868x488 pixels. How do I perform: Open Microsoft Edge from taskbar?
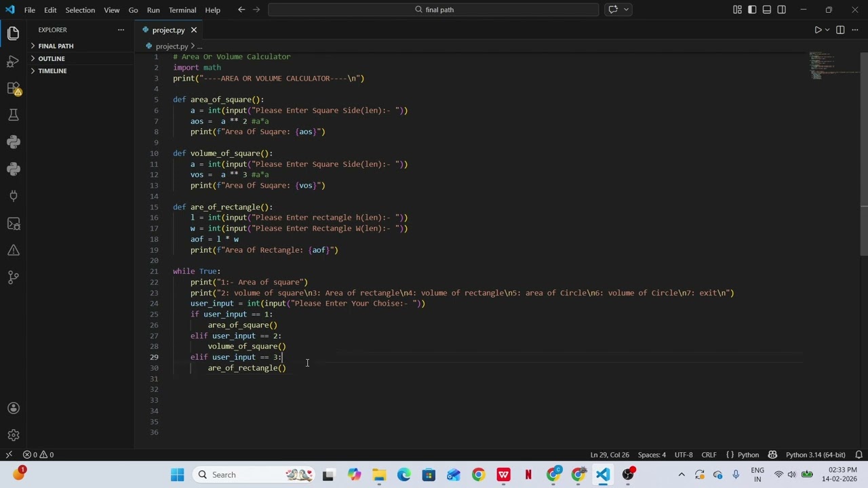[x=403, y=474]
